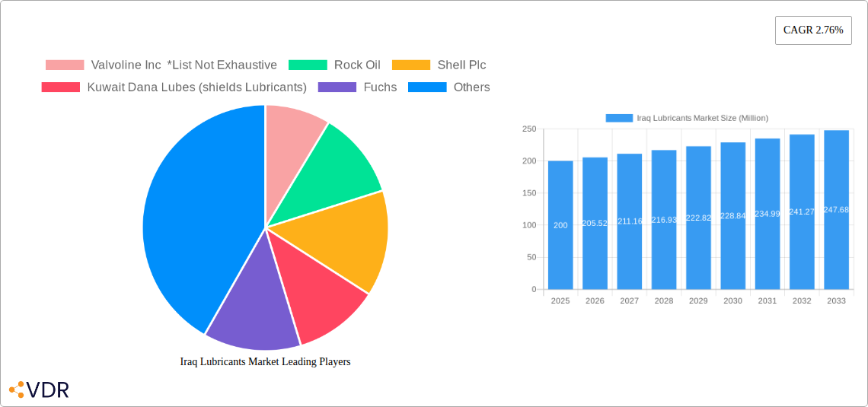Toggle Kuwait Dana Lubes legend label

point(197,87)
